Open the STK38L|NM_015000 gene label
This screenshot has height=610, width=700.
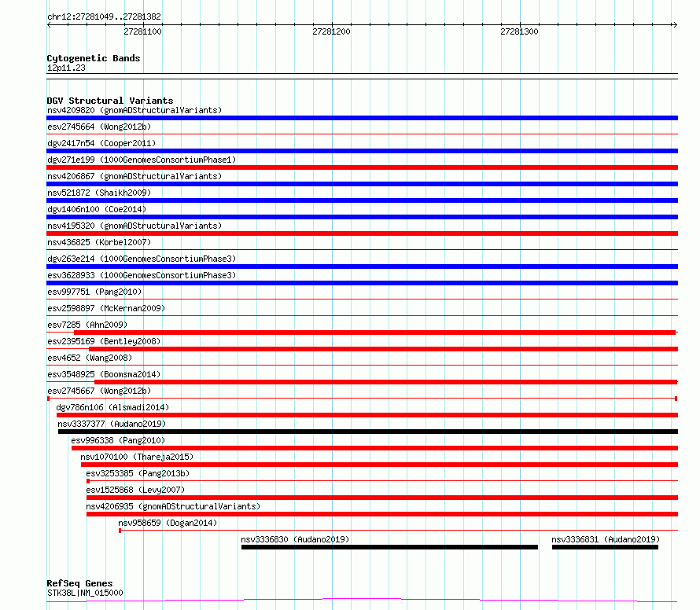(x=85, y=593)
